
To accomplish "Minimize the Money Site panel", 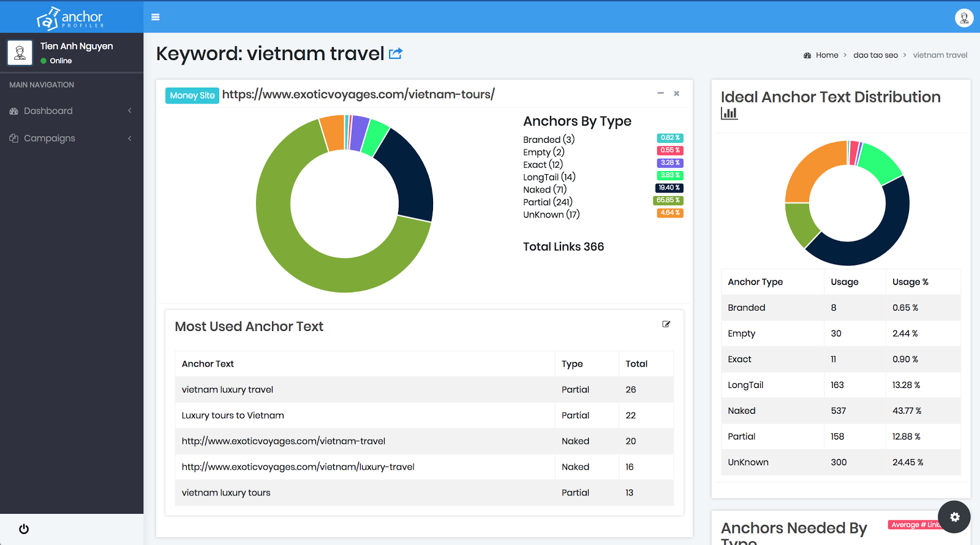I will tap(660, 93).
